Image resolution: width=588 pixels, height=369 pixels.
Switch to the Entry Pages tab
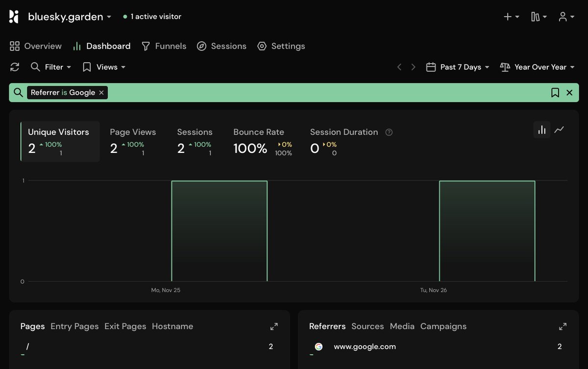(x=74, y=326)
